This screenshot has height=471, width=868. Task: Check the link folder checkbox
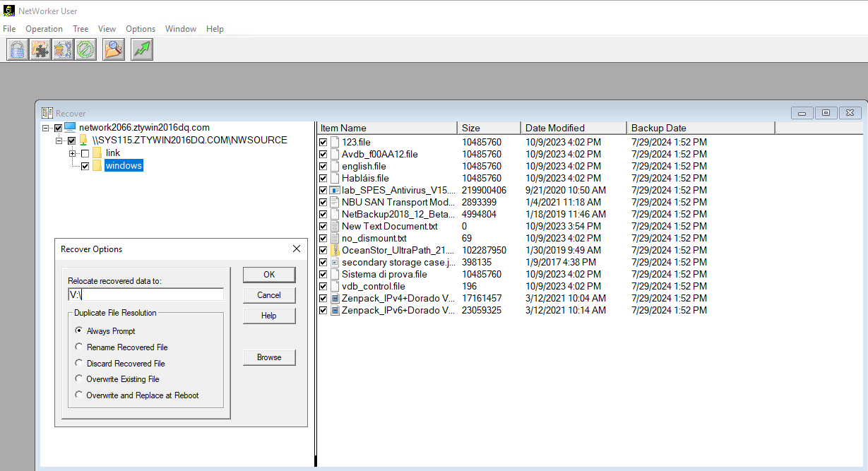pyautogui.click(x=85, y=153)
